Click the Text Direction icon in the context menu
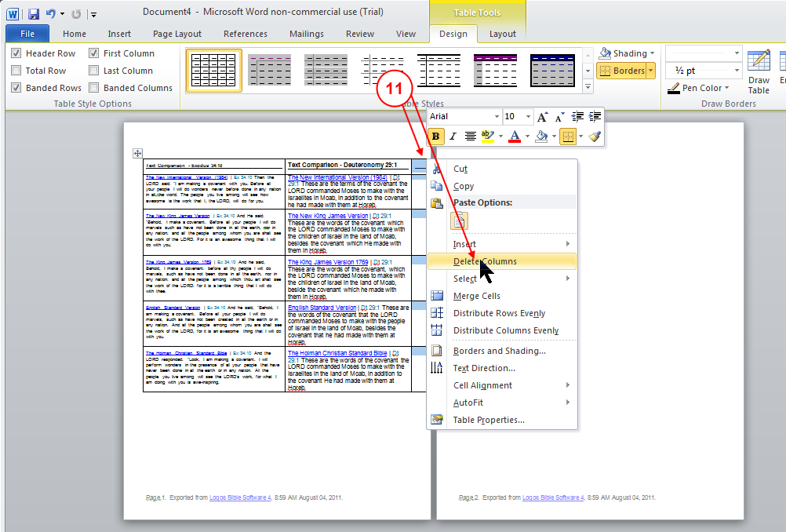The height and width of the screenshot is (532, 786). click(x=437, y=368)
